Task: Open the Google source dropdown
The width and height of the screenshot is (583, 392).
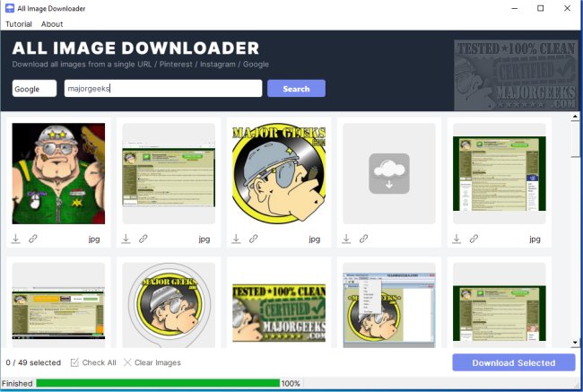Action: pos(34,89)
